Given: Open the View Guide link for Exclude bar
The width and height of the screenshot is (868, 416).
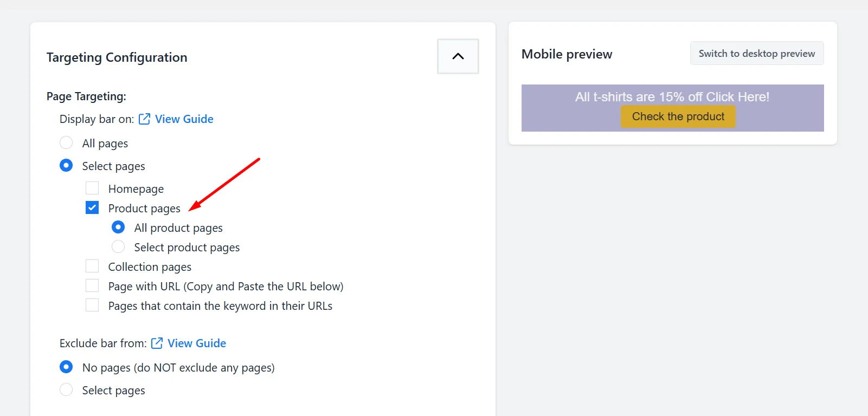Looking at the screenshot, I should pyautogui.click(x=197, y=343).
